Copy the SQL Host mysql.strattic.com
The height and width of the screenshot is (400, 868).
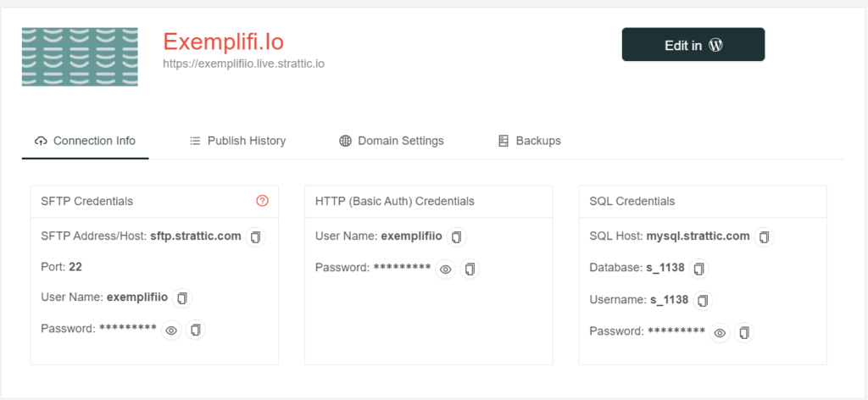764,236
